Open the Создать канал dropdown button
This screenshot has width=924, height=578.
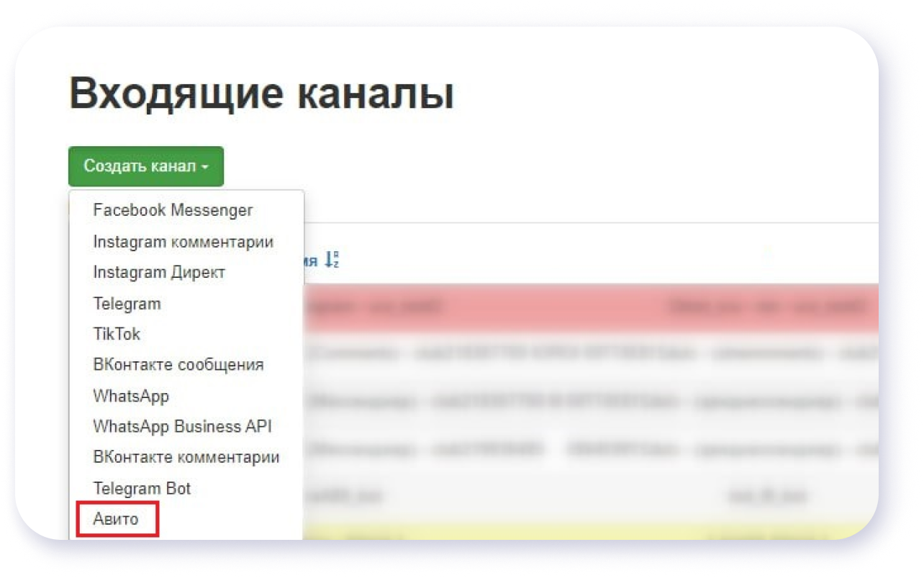point(146,166)
